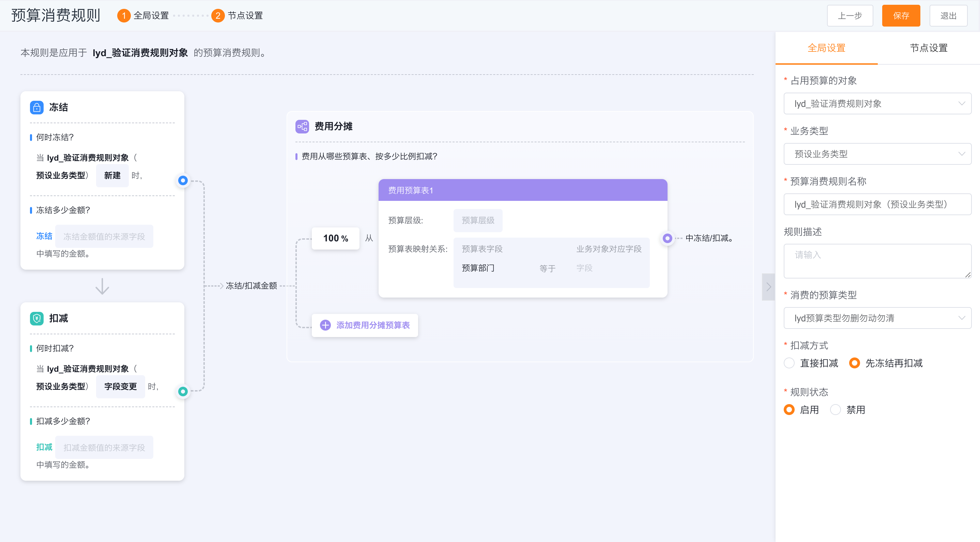The width and height of the screenshot is (980, 542).
Task: Click the 何时扣减? heading
Action: click(x=55, y=348)
